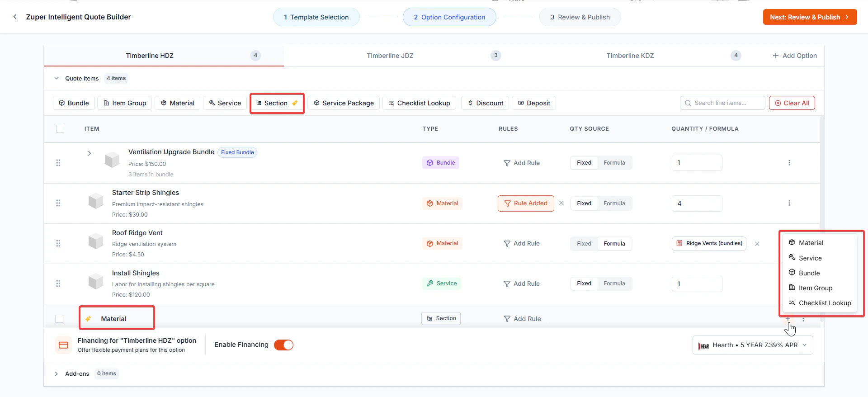This screenshot has height=397, width=868.
Task: Click Next: Review & Publish button
Action: click(x=810, y=17)
